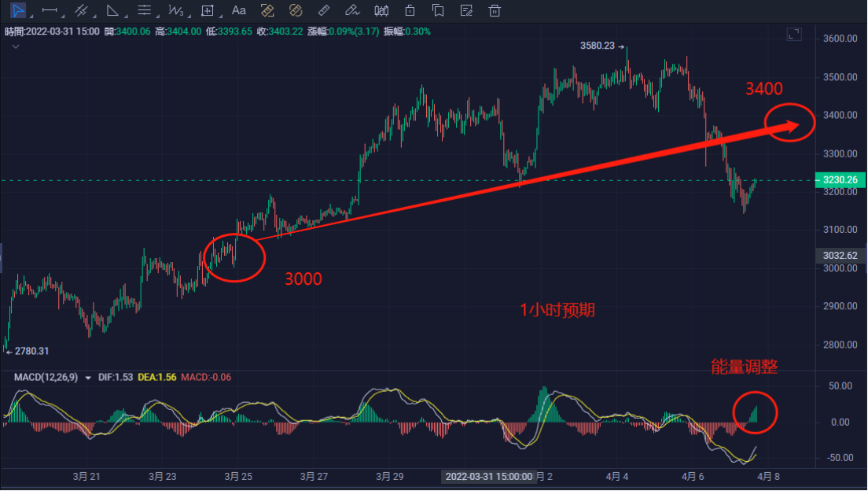Screen dimensions: 868x491
Task: Select the horizontal line drawing tool
Action: [x=49, y=11]
